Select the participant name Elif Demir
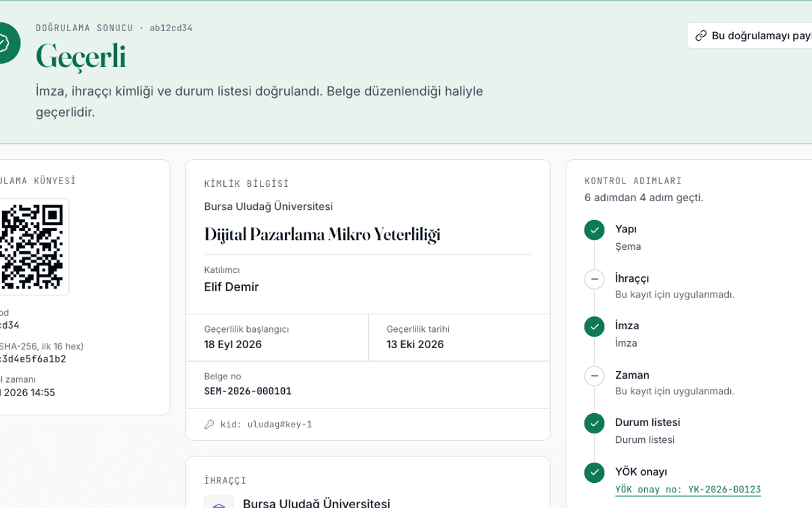Image resolution: width=812 pixels, height=508 pixels. tap(231, 287)
